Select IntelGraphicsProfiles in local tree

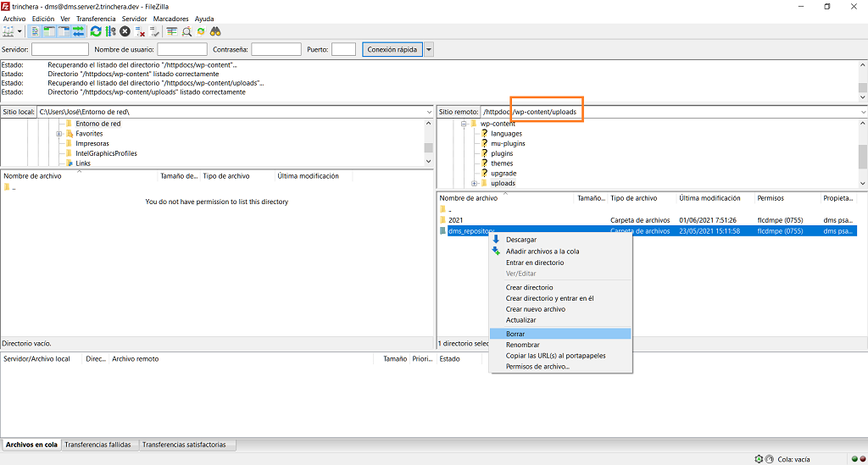point(106,153)
